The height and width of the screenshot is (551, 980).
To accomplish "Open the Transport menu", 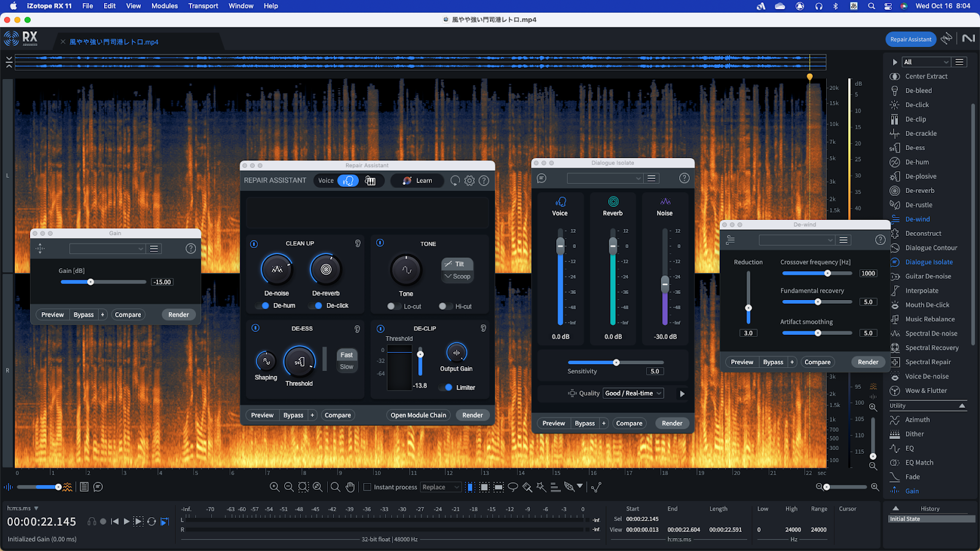I will [203, 6].
